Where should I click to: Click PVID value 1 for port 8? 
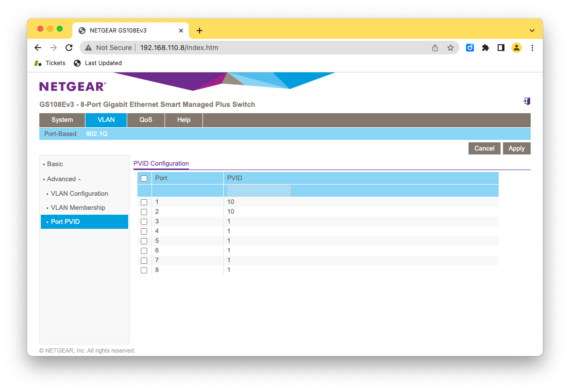229,270
